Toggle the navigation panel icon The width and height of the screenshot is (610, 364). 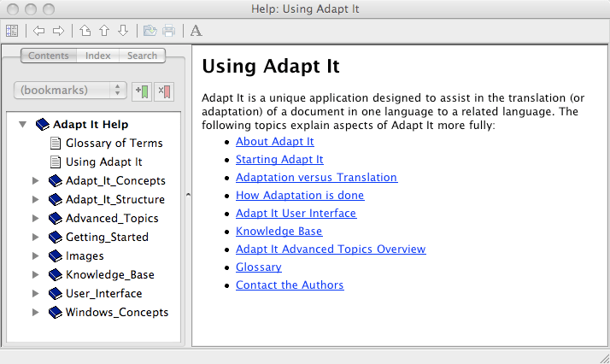[12, 31]
